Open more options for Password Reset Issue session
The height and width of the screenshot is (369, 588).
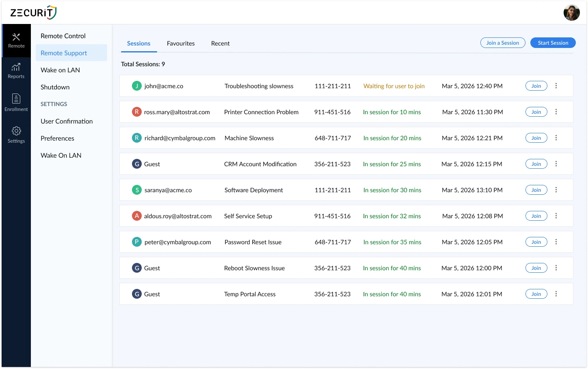pyautogui.click(x=556, y=242)
